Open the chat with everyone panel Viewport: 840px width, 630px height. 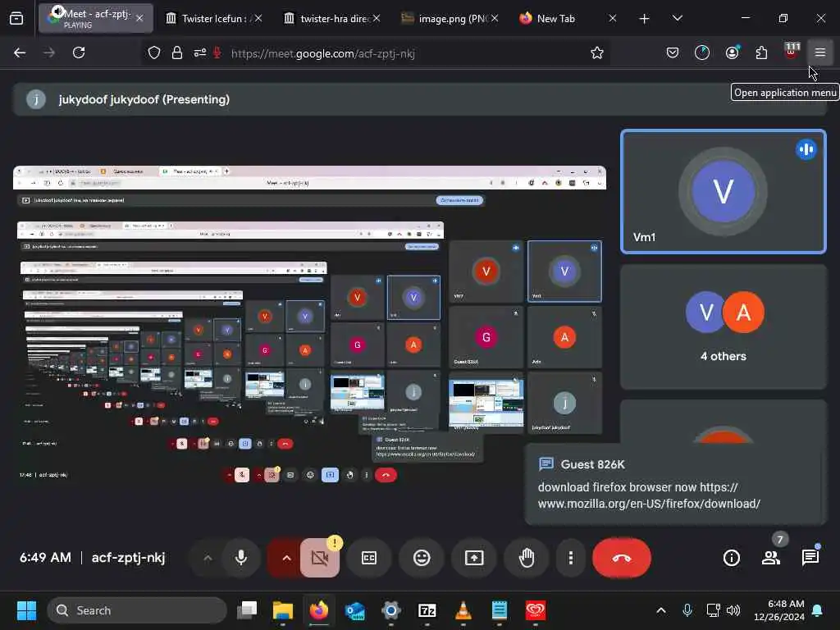click(x=810, y=558)
